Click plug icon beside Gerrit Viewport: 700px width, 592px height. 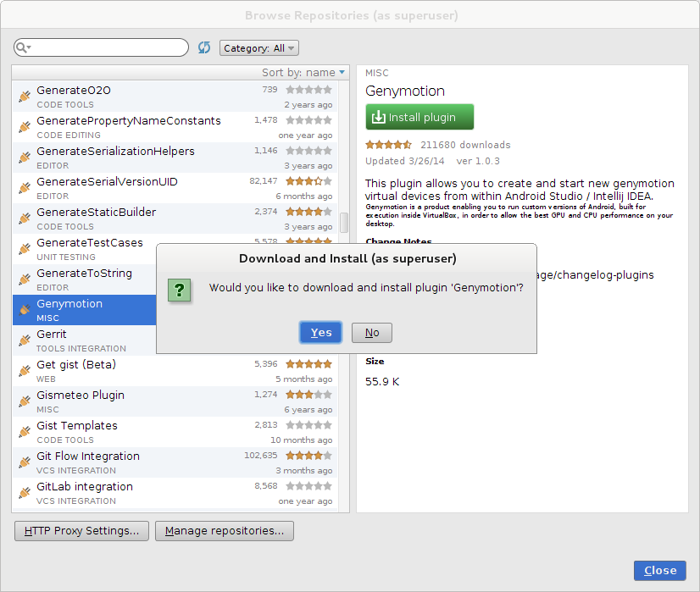25,340
